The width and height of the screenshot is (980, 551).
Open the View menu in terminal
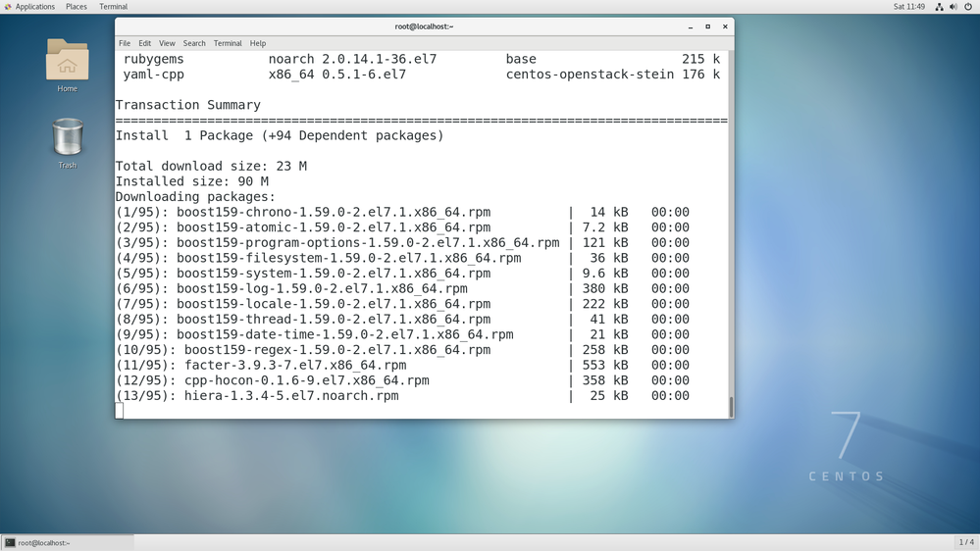pos(167,43)
